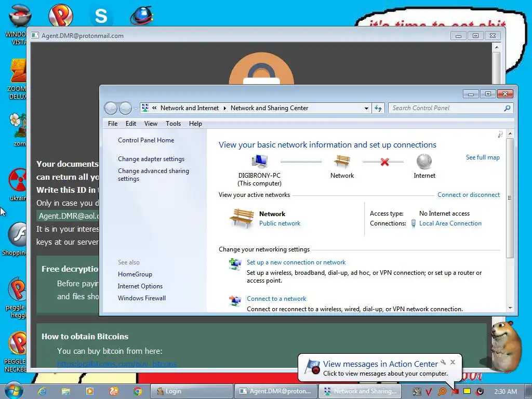Image resolution: width=532 pixels, height=399 pixels.
Task: Open the media player taskbar icon
Action: [90, 391]
